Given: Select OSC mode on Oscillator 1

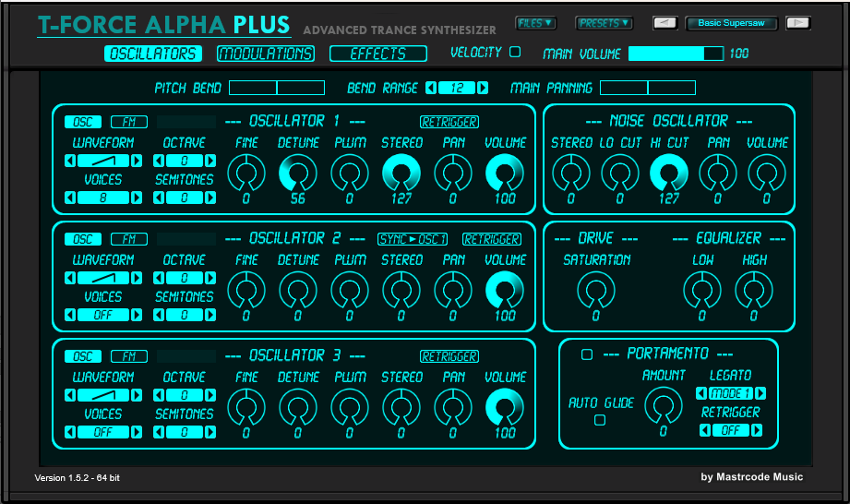Looking at the screenshot, I should [x=83, y=122].
